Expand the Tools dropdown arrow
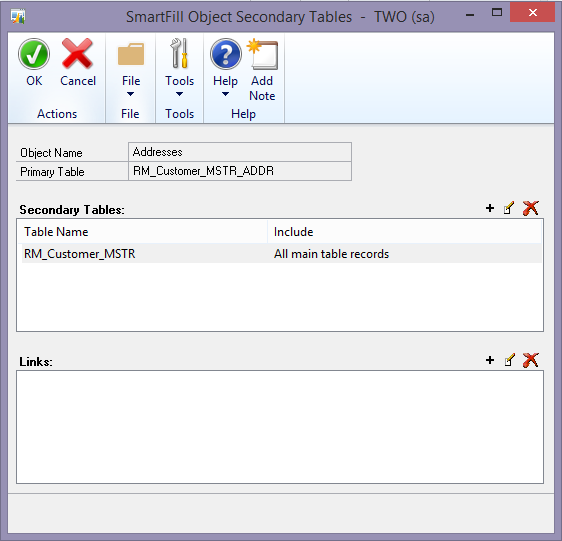This screenshot has width=562, height=541. tap(179, 94)
